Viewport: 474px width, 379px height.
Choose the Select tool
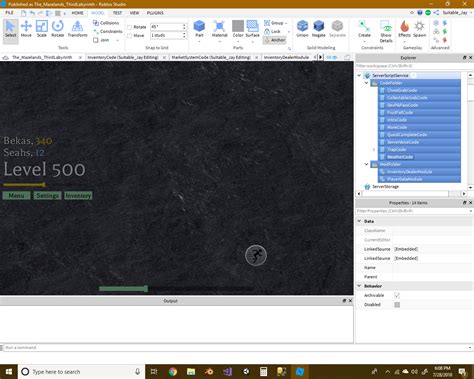11,29
